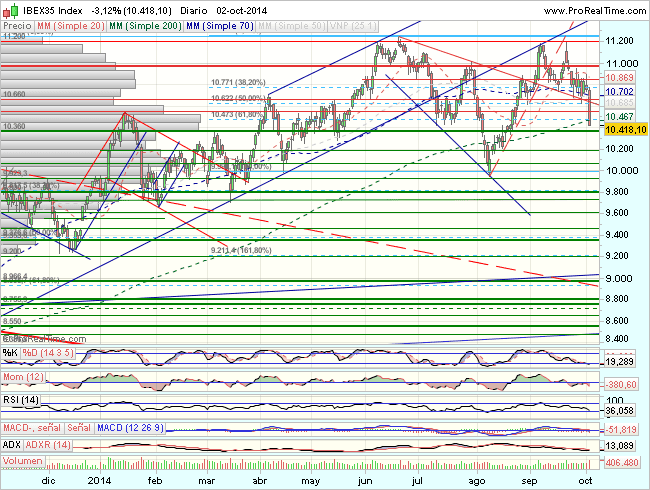Click the Diario timeframe text
The height and width of the screenshot is (490, 650).
pyautogui.click(x=194, y=11)
